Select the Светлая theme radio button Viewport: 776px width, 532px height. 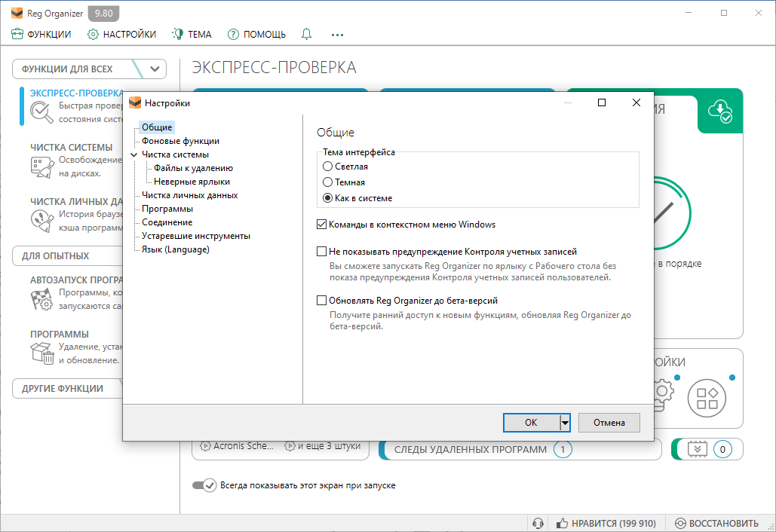(x=326, y=167)
